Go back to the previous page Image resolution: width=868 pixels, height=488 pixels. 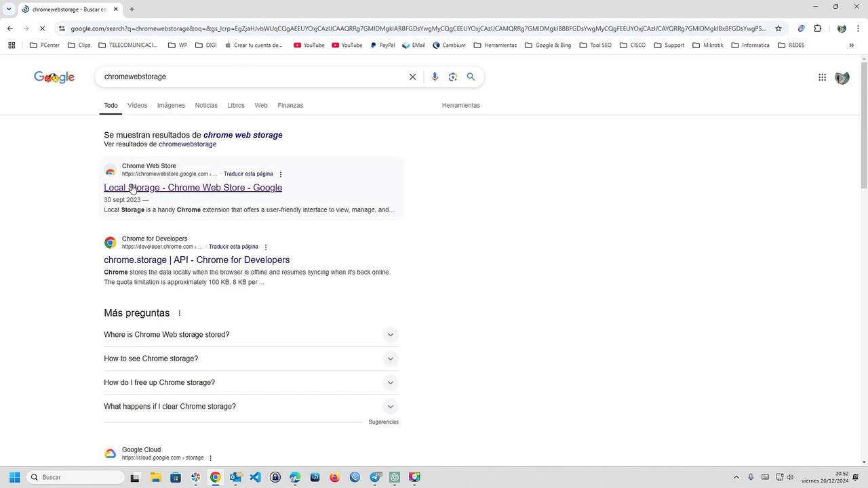[x=9, y=28]
